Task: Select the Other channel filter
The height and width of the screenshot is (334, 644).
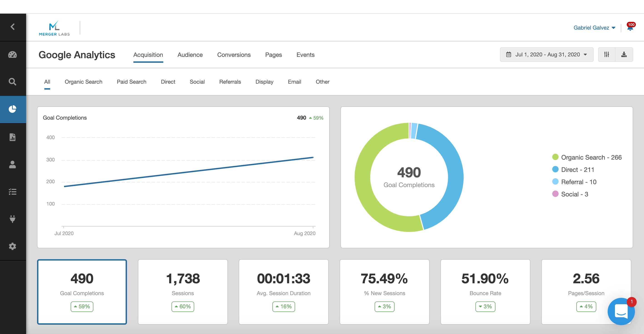Action: click(323, 82)
